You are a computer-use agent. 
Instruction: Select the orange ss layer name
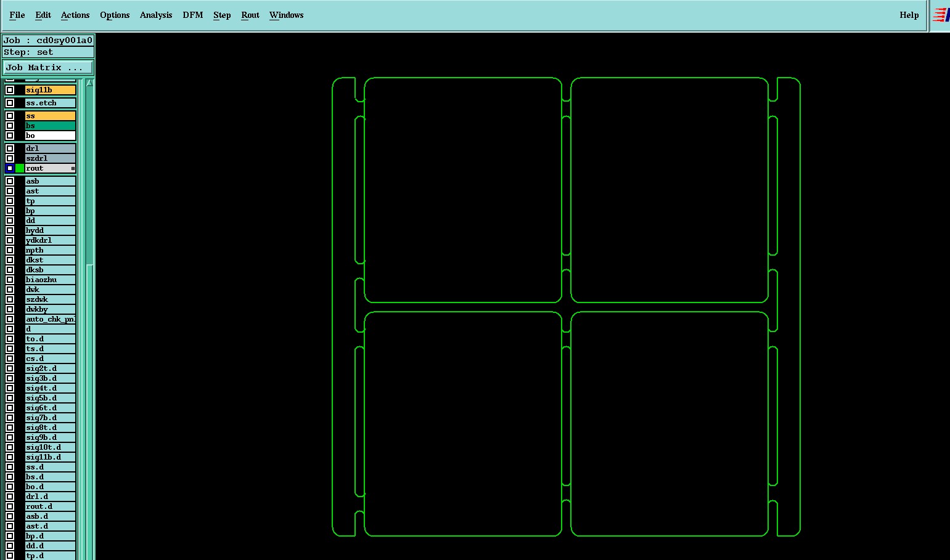pyautogui.click(x=51, y=116)
